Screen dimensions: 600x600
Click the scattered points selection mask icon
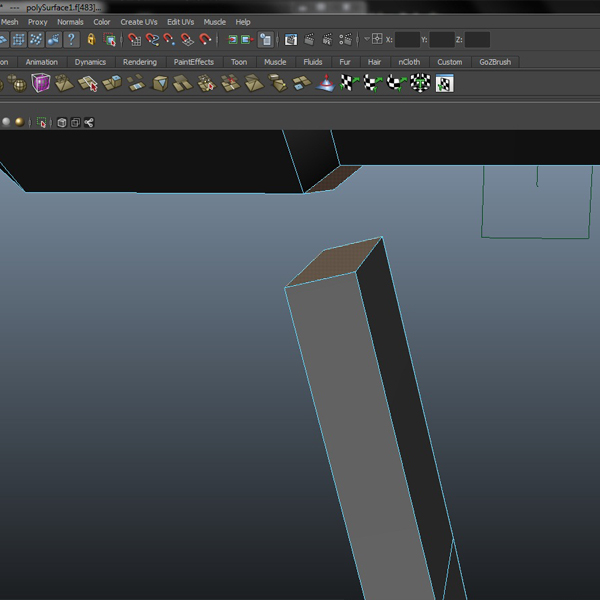(36, 39)
